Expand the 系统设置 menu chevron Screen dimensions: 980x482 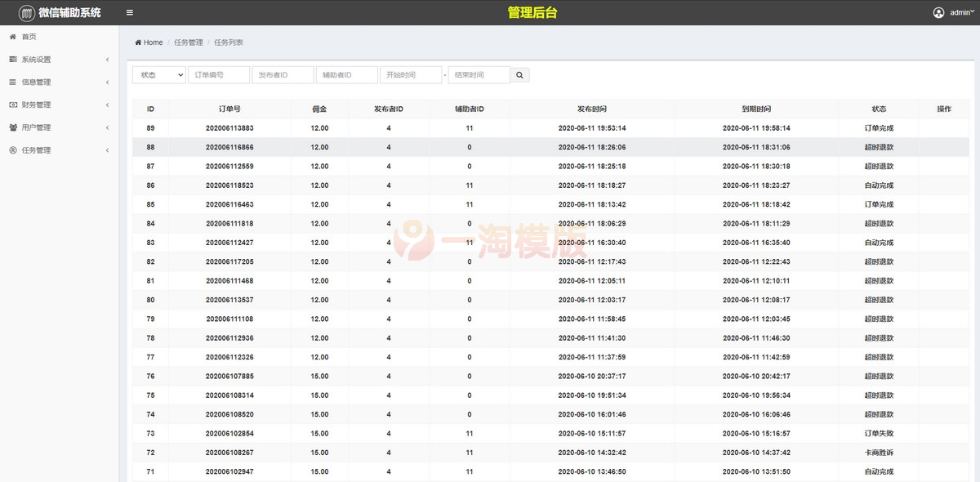click(x=107, y=60)
